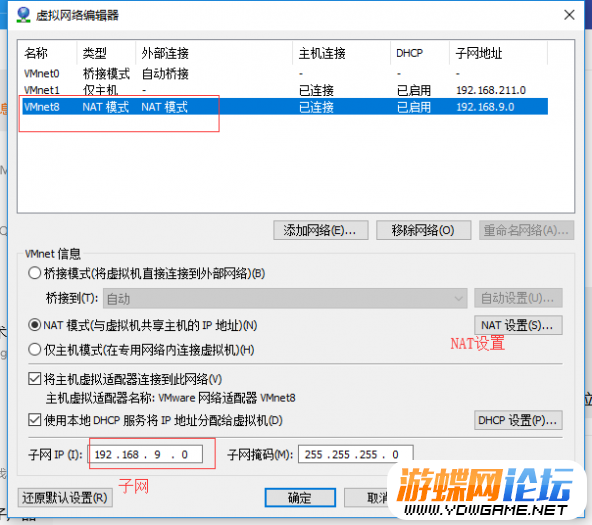Screen dimensions: 592x525
Task: Click the 移除网络(O) button
Action: click(423, 230)
